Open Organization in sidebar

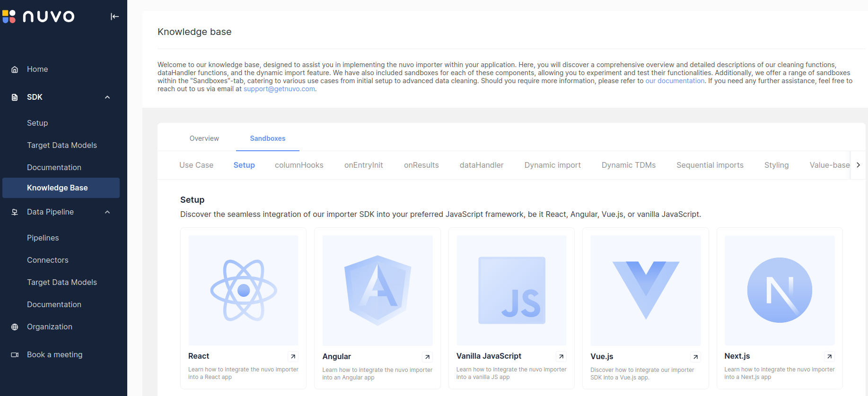tap(50, 327)
